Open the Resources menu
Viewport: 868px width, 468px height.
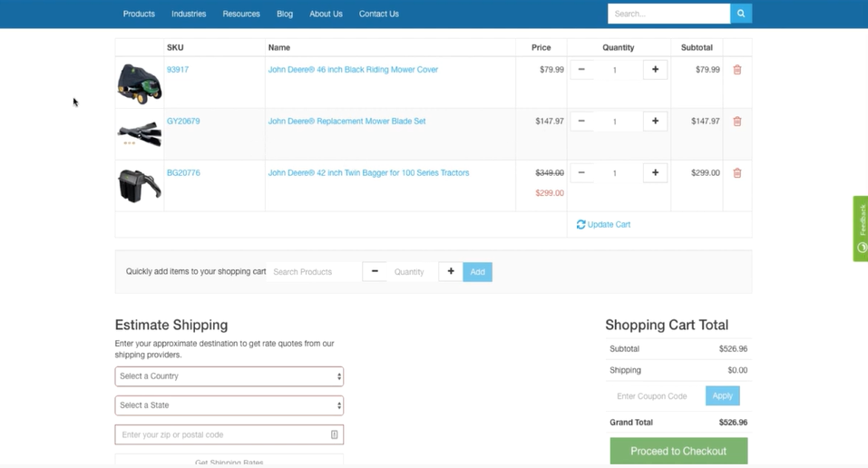coord(241,14)
